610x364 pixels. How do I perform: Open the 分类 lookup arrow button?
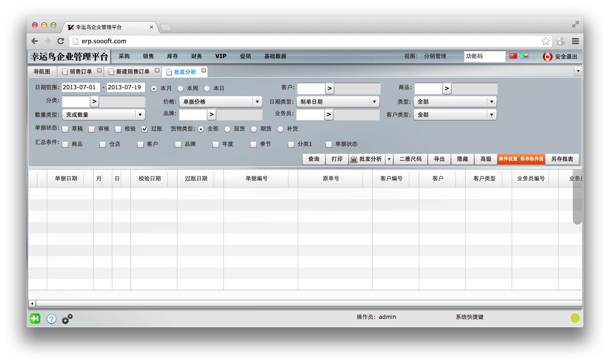coord(94,101)
